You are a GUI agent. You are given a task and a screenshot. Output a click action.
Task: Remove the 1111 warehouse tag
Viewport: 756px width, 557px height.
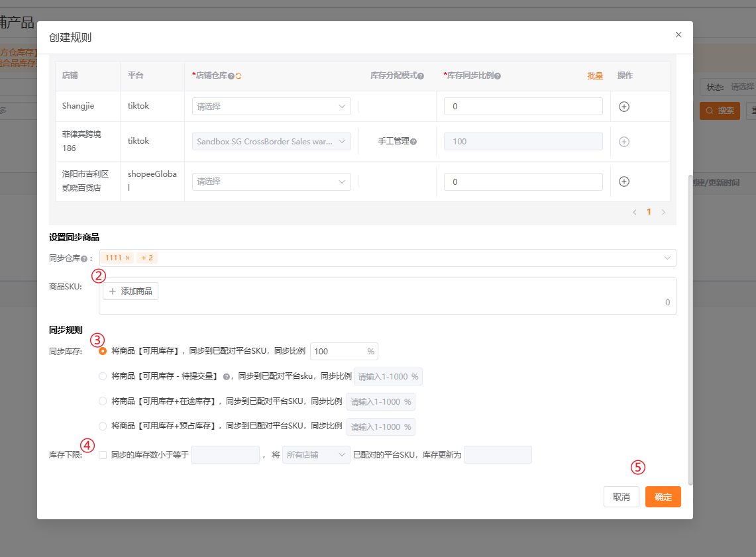click(x=127, y=258)
